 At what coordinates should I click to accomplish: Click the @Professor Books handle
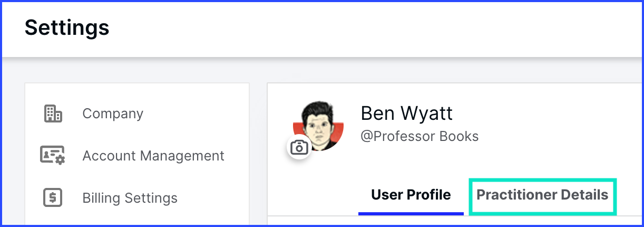click(x=419, y=136)
